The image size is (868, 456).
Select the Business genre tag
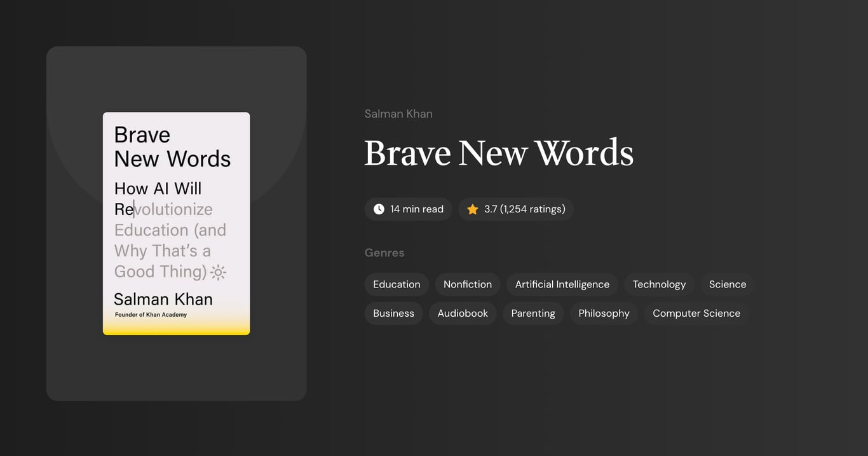(393, 313)
